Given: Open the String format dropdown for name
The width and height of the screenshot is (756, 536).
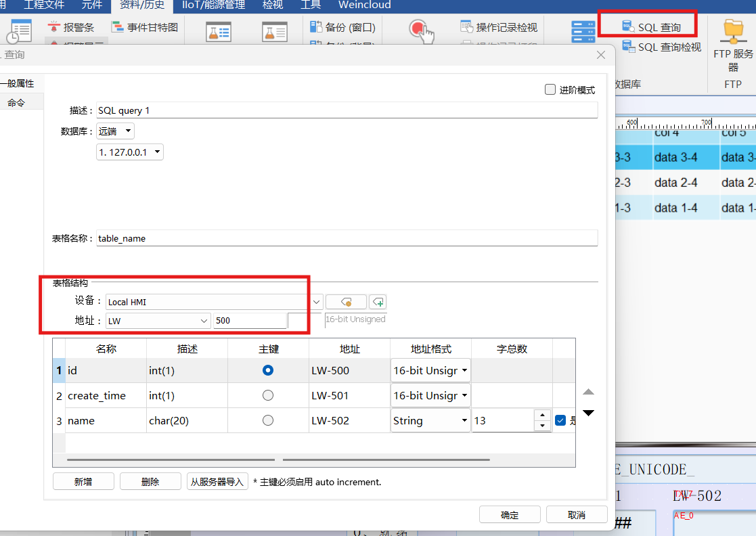Looking at the screenshot, I should pos(430,421).
